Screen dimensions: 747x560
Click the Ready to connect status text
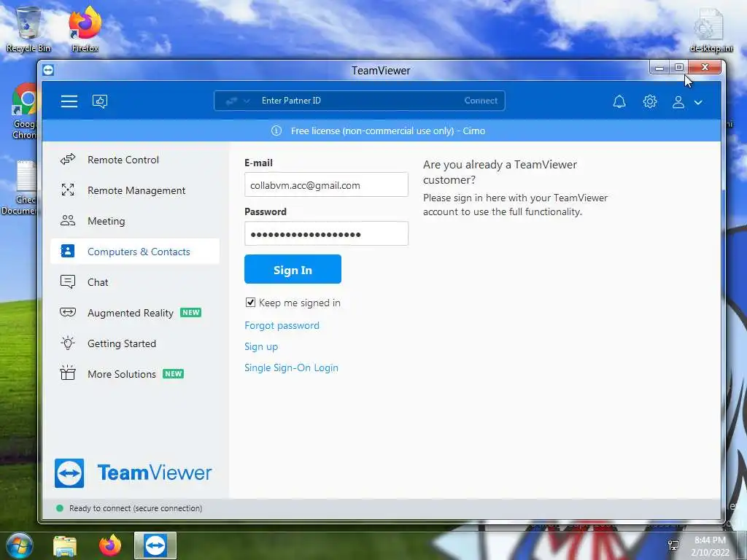(x=136, y=508)
